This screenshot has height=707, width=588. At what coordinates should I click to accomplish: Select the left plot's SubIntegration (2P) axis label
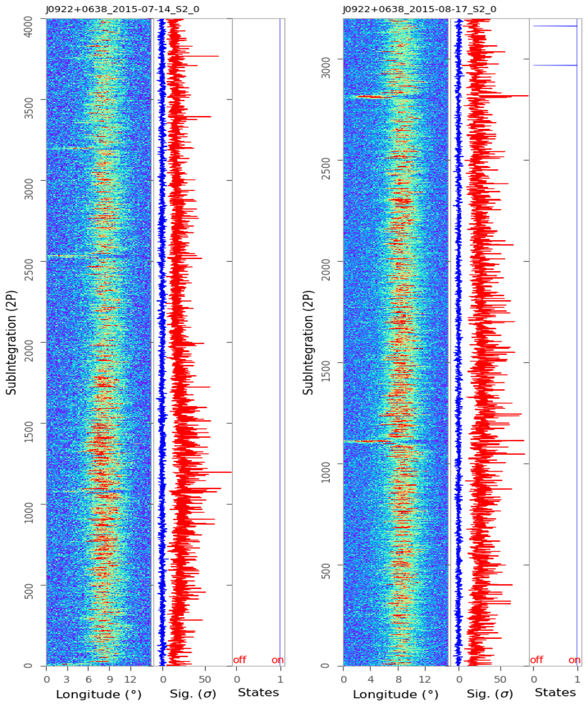[12, 342]
